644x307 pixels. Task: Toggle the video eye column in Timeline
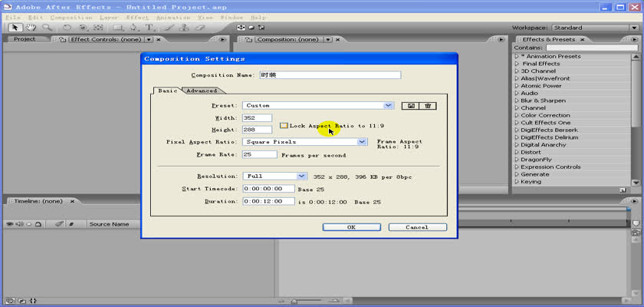click(x=11, y=224)
